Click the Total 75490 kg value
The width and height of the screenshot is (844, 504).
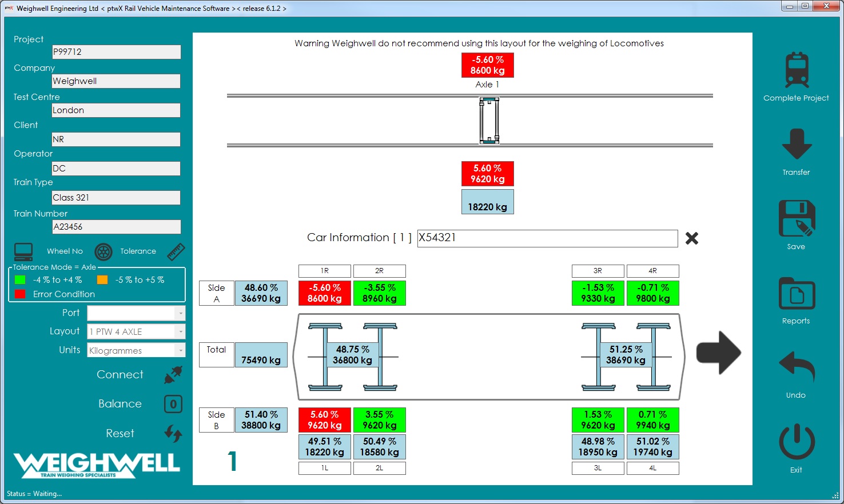[x=261, y=355]
